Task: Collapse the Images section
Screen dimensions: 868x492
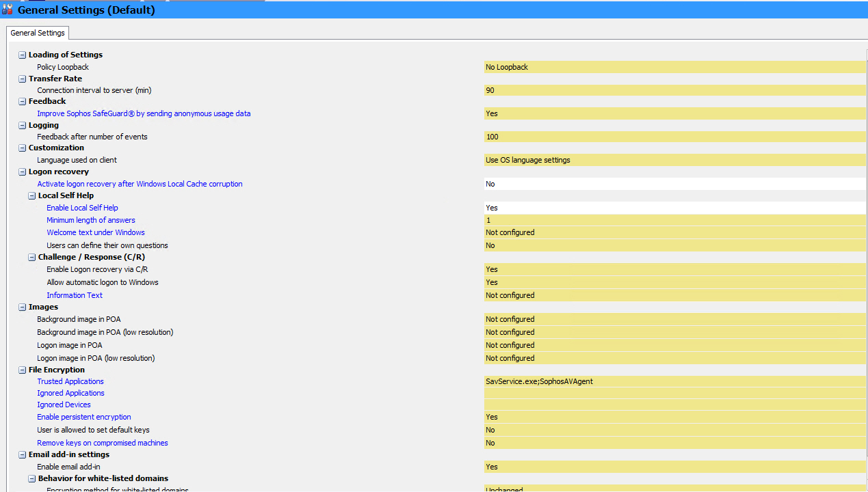Action: (23, 307)
